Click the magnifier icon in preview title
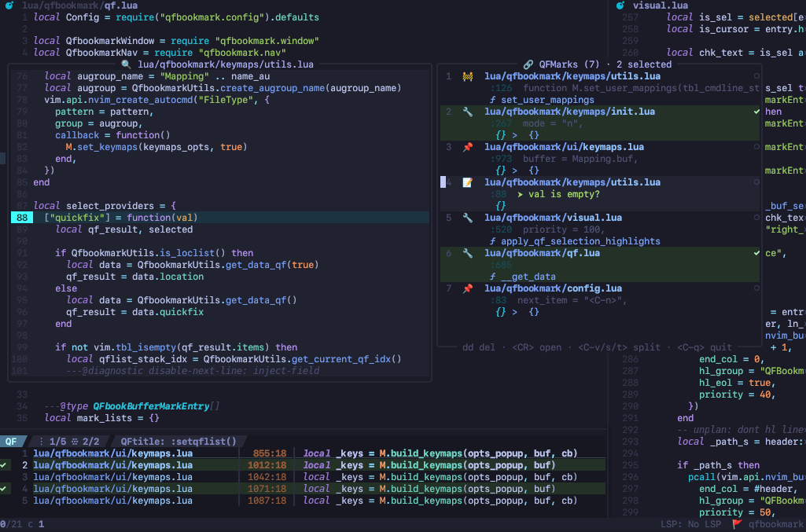806x532 pixels. click(127, 64)
